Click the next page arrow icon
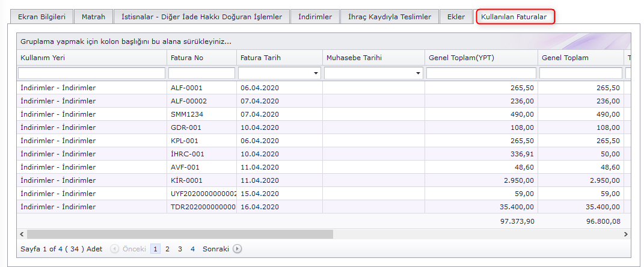 point(238,249)
